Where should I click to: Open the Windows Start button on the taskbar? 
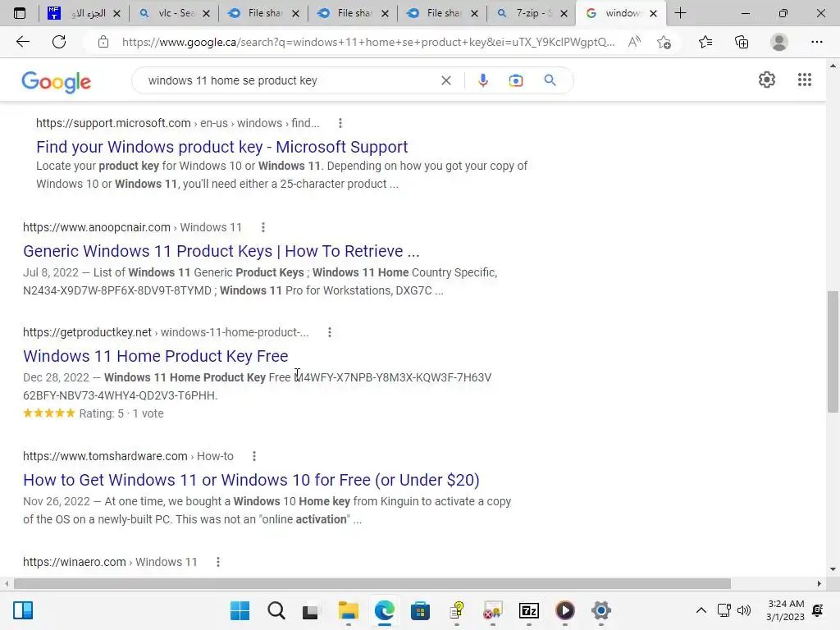[x=240, y=610]
